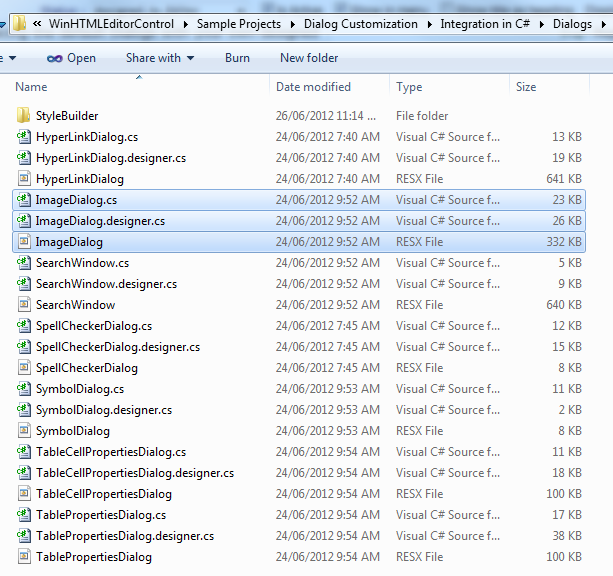Click the ImageDialog.designer.cs C# file icon

[x=24, y=221]
